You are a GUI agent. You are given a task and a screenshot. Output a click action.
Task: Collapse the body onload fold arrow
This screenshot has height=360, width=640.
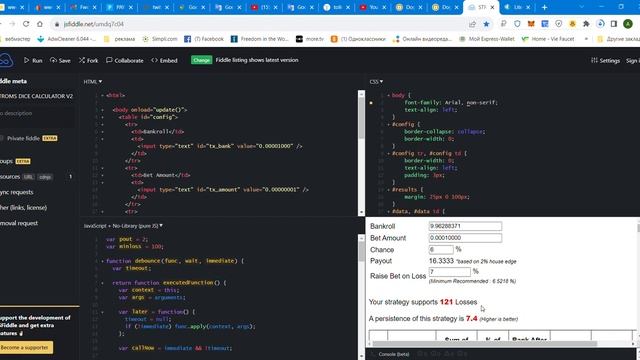coord(102,110)
